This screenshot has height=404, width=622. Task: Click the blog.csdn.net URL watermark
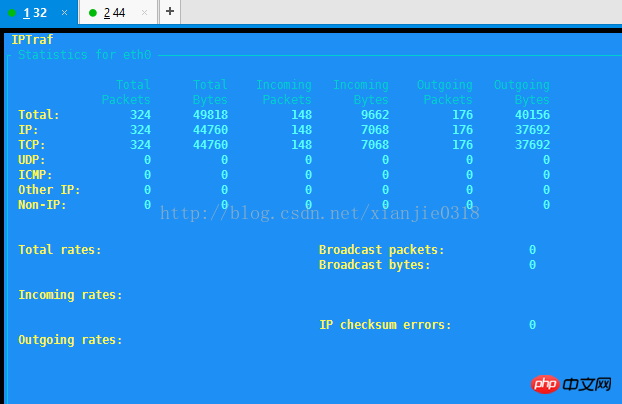click(x=320, y=213)
